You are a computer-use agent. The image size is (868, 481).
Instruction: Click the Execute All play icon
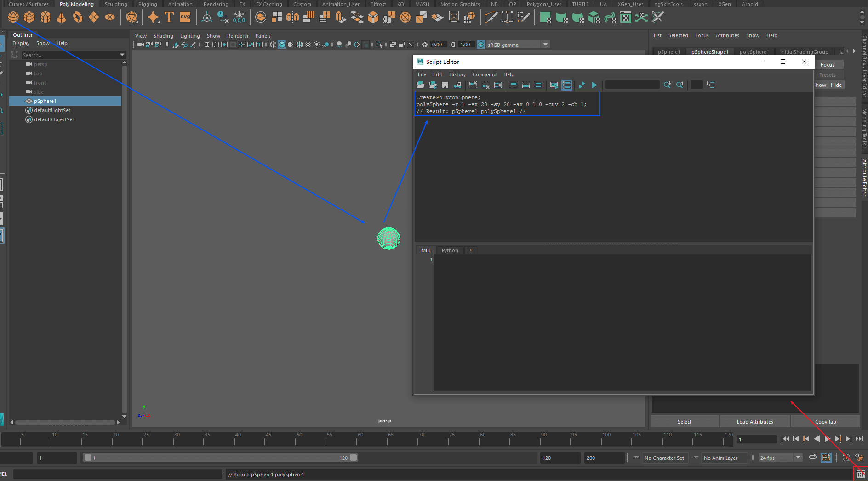tap(582, 85)
